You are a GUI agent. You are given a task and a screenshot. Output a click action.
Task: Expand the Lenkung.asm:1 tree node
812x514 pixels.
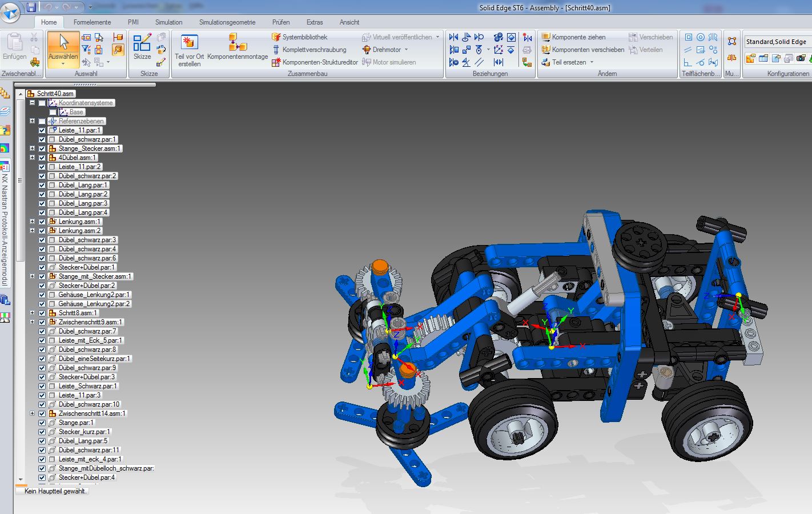33,222
